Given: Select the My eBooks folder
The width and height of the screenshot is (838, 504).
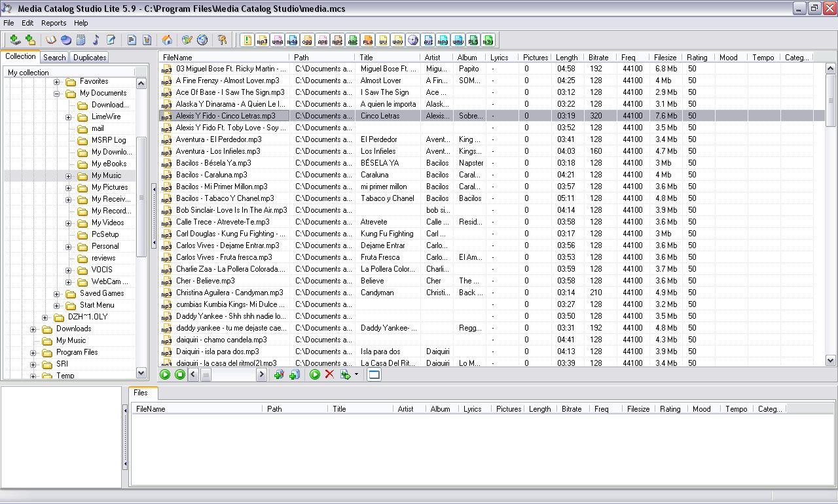Looking at the screenshot, I should click(x=109, y=164).
